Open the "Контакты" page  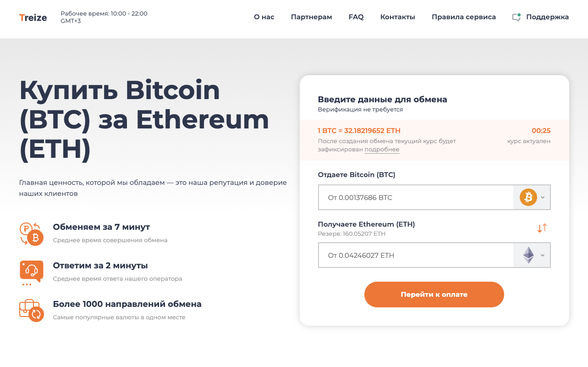pos(397,17)
